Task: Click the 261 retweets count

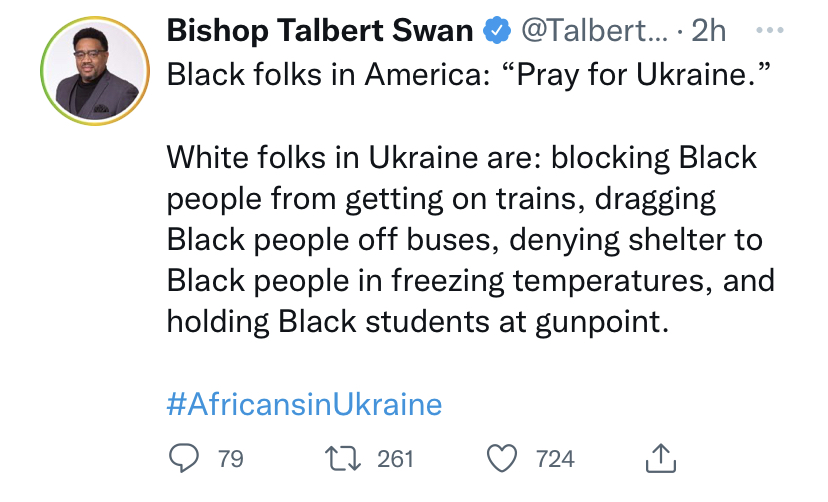Action: point(396,459)
